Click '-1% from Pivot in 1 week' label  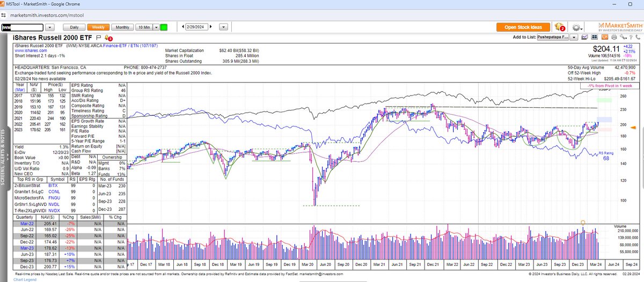pos(610,86)
